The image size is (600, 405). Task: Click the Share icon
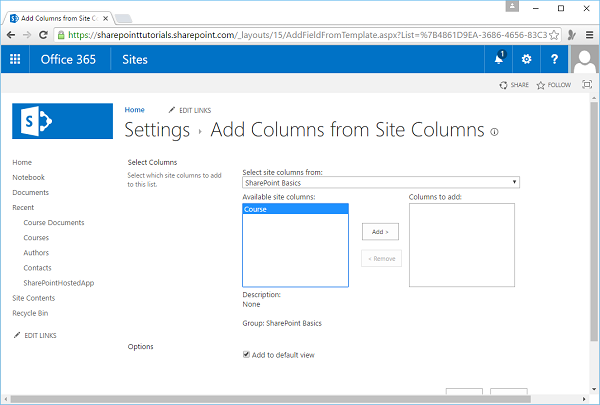coord(514,86)
